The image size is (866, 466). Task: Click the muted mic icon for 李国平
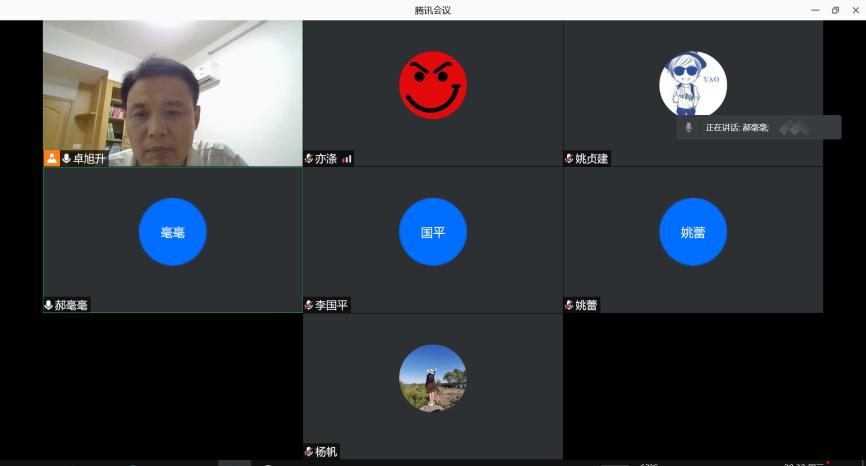pyautogui.click(x=309, y=305)
